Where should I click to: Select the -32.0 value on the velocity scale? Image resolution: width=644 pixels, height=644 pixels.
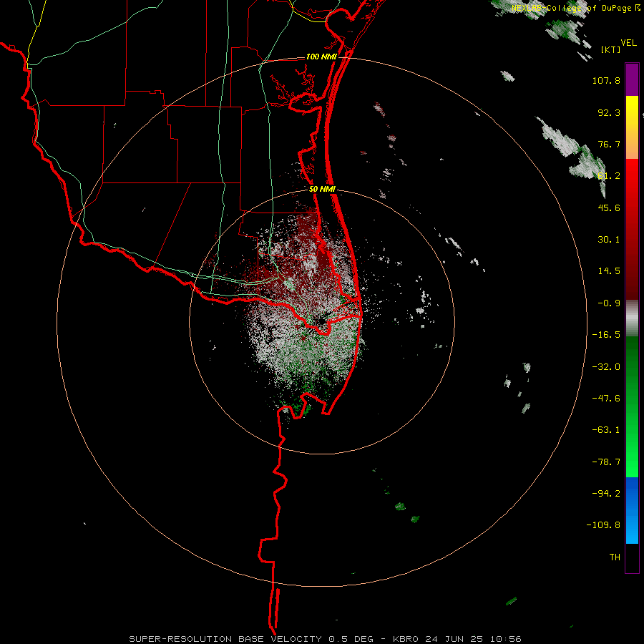606,367
